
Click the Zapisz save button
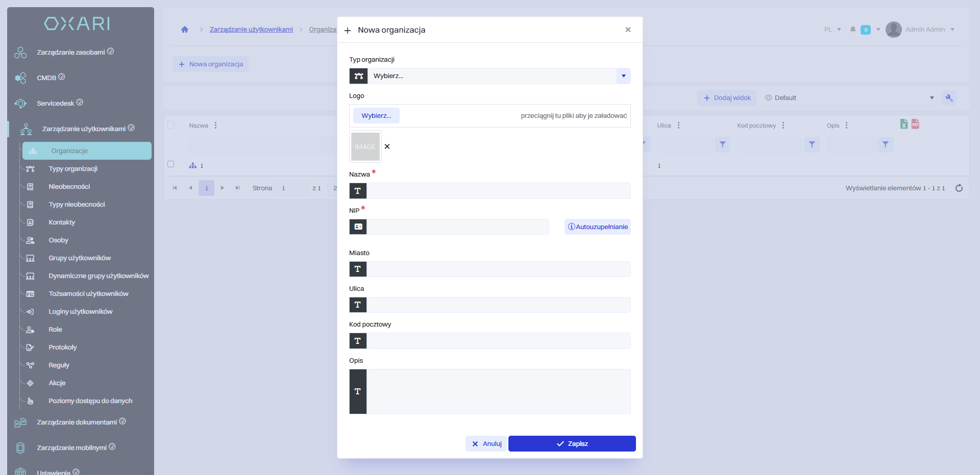coord(572,444)
